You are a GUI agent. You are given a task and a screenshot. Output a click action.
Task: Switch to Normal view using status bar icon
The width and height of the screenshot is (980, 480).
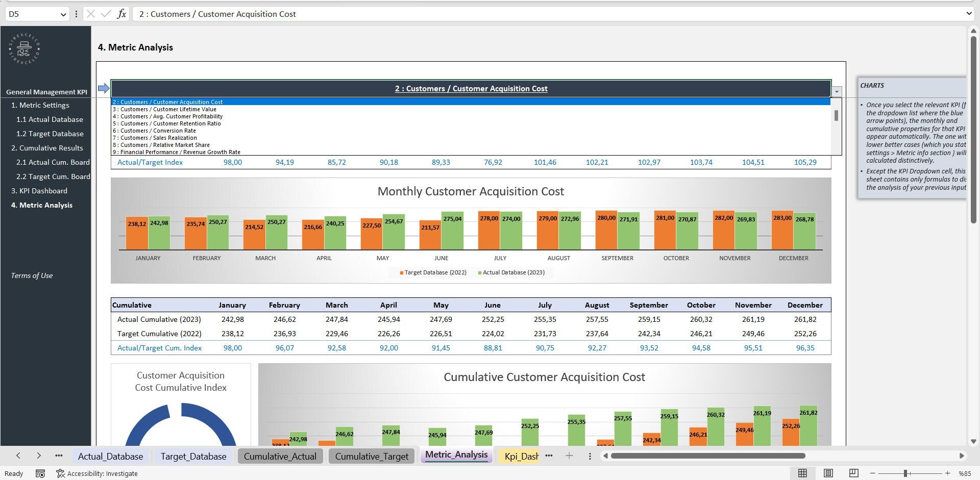(802, 473)
